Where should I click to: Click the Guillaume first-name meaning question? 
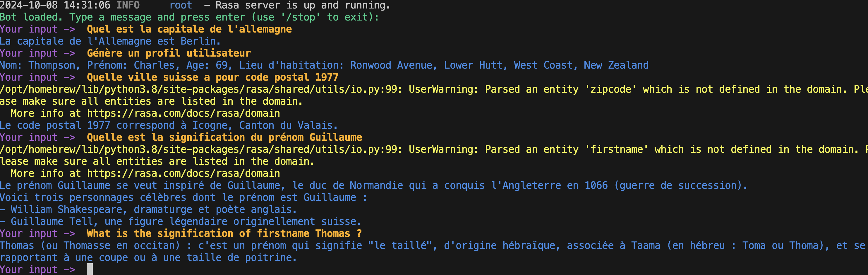[224, 137]
